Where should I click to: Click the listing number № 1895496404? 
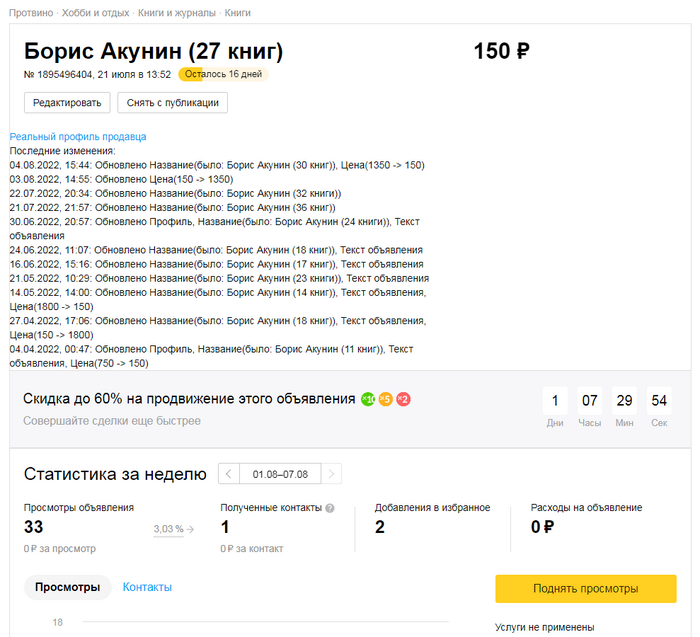point(58,75)
